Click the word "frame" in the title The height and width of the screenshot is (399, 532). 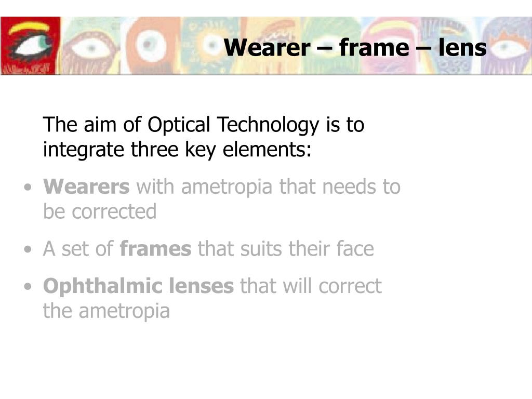(374, 47)
